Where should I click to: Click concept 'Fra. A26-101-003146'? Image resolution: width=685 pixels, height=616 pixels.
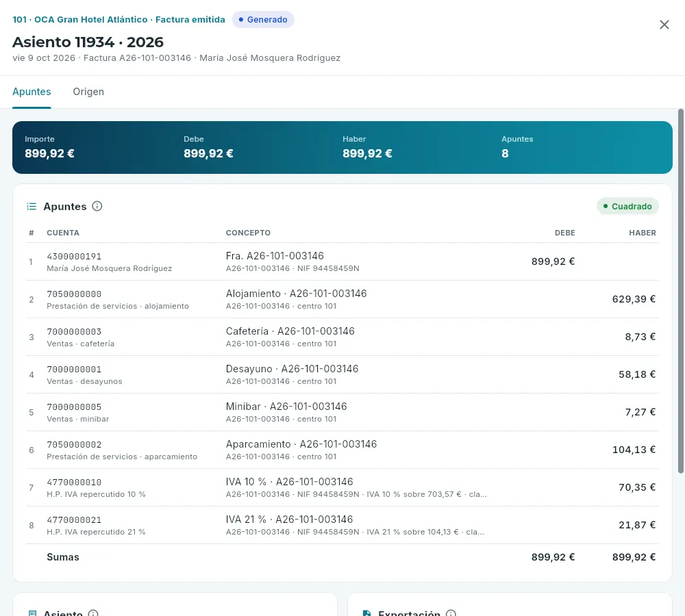(275, 256)
